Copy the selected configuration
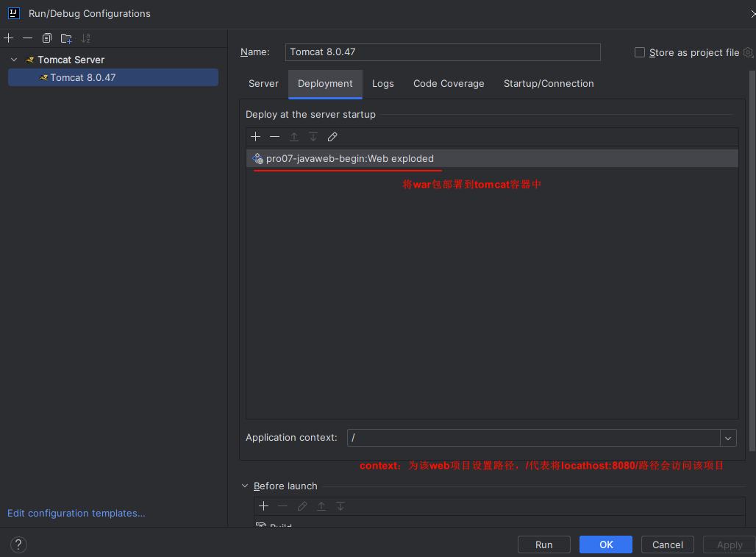 click(47, 38)
